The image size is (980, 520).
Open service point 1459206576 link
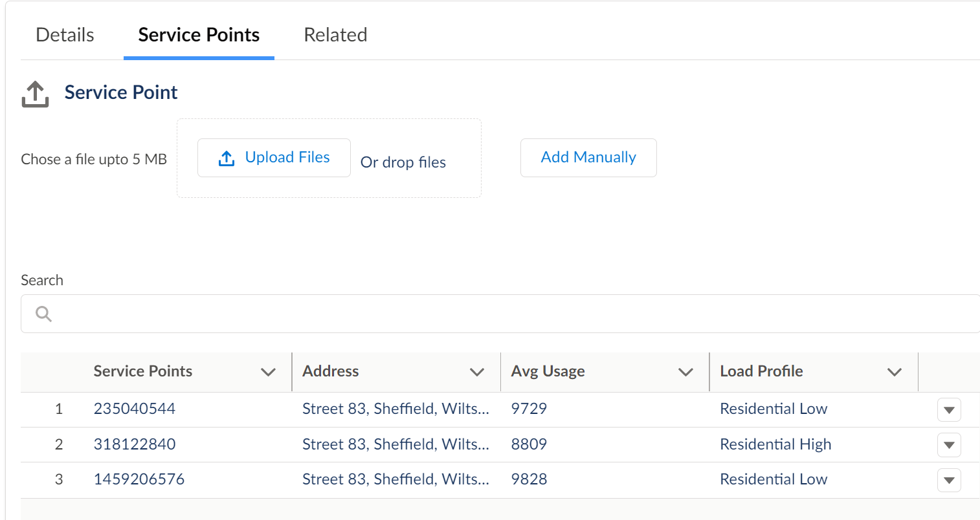point(139,479)
